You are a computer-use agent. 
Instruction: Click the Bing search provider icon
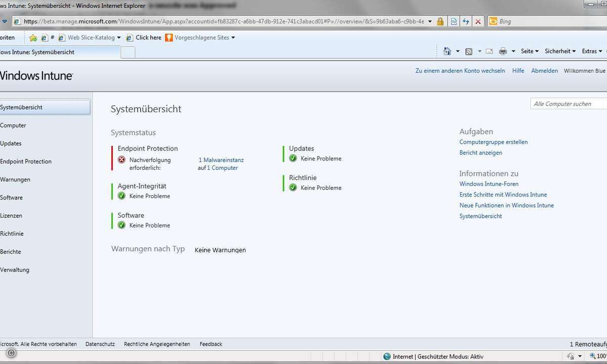click(x=492, y=21)
